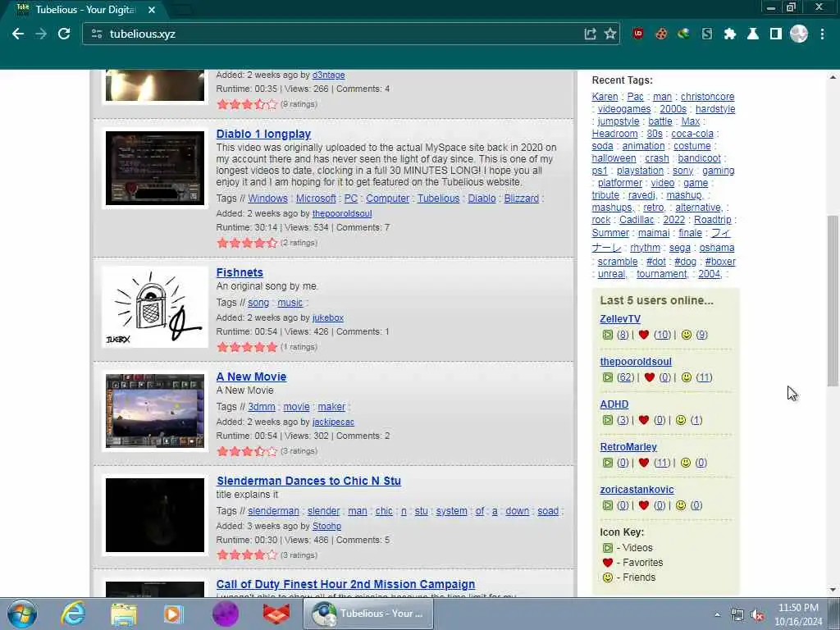Viewport: 840px width, 630px height.
Task: Select the Blizzard tag on Diablo video
Action: [x=521, y=199]
